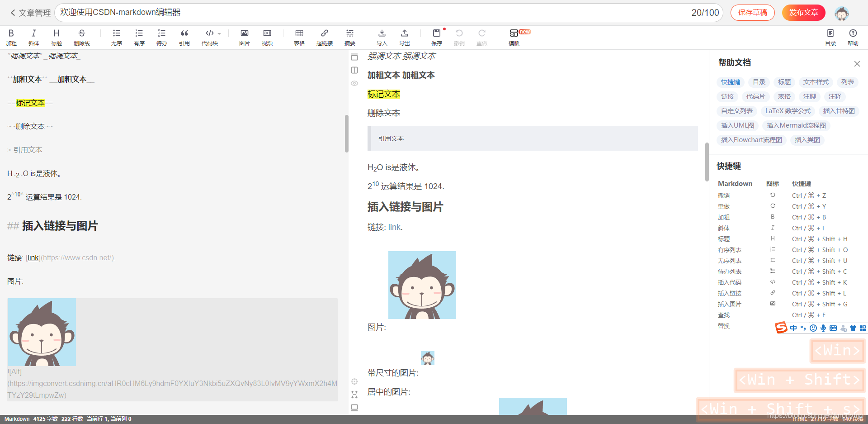
Task: Select the 注释 help tag
Action: tap(835, 96)
